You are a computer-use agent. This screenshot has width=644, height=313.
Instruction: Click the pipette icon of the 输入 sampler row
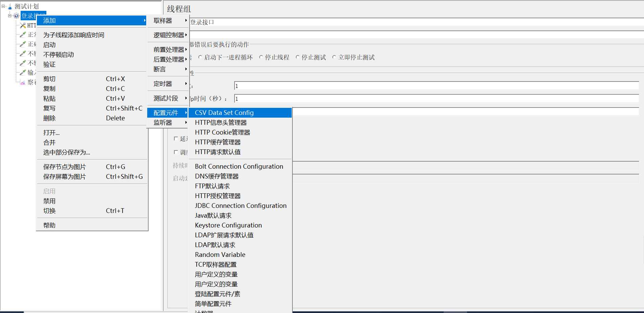[x=23, y=72]
